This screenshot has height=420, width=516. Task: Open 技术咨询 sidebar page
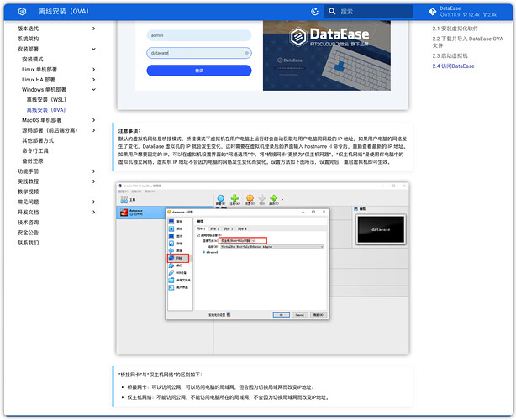coord(28,223)
